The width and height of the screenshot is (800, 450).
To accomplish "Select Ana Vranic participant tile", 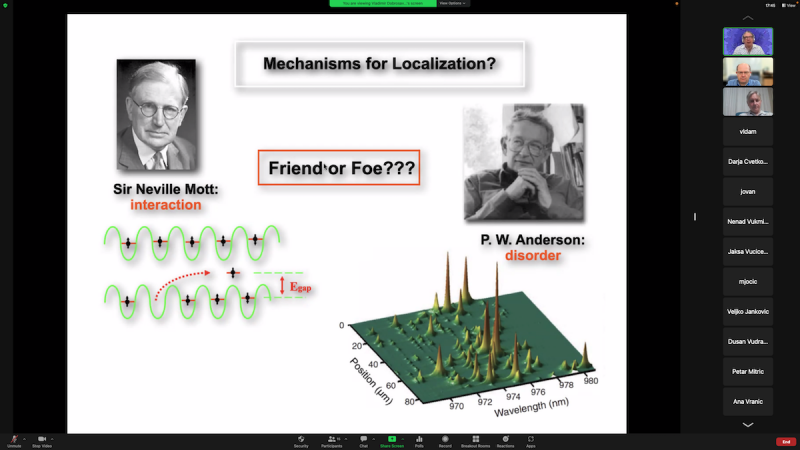I will [747, 401].
